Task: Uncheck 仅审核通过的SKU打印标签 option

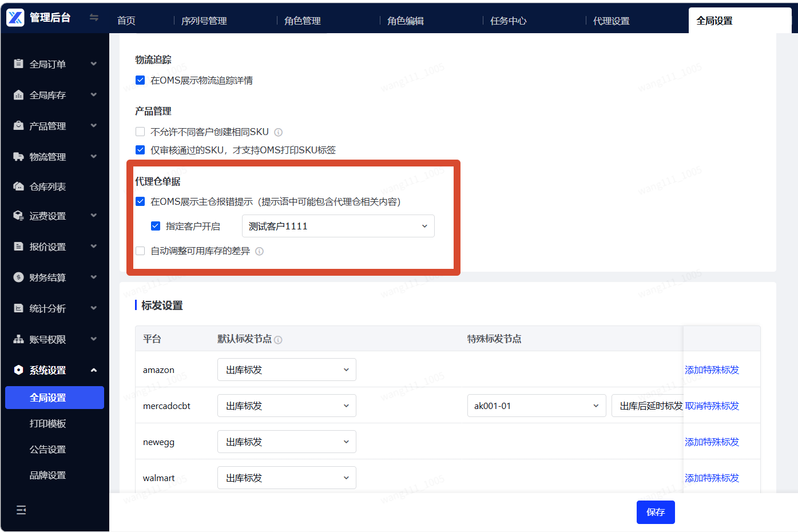Action: click(140, 150)
